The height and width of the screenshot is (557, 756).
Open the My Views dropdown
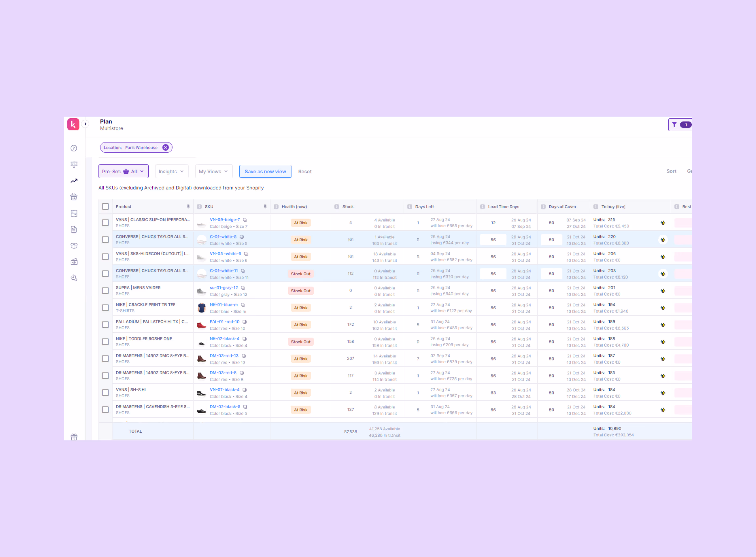tap(213, 171)
